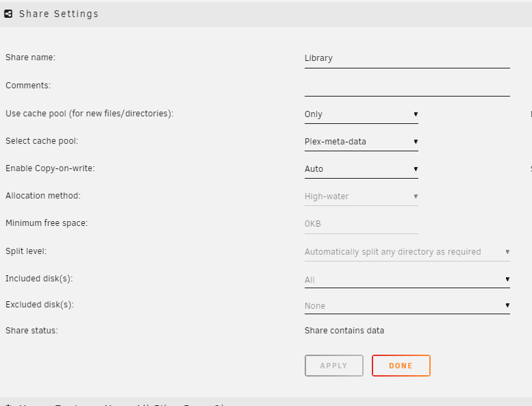This screenshot has height=406, width=532.
Task: Click the Comments label
Action: (x=28, y=86)
